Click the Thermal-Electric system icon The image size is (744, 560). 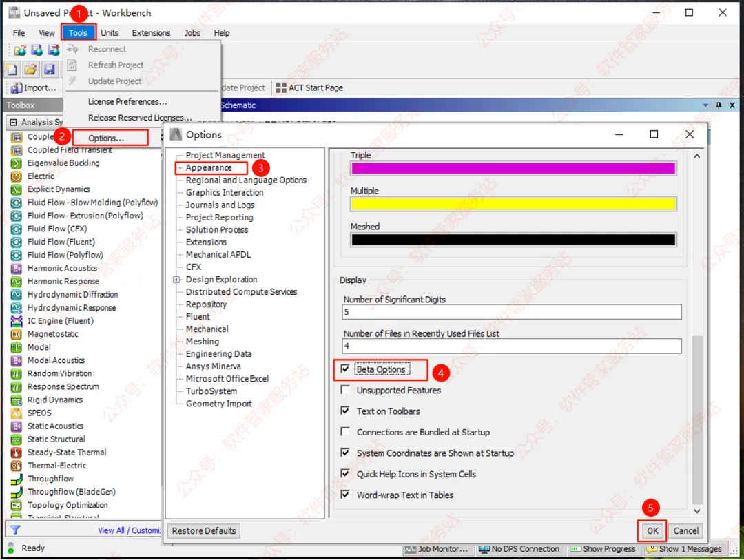point(16,466)
